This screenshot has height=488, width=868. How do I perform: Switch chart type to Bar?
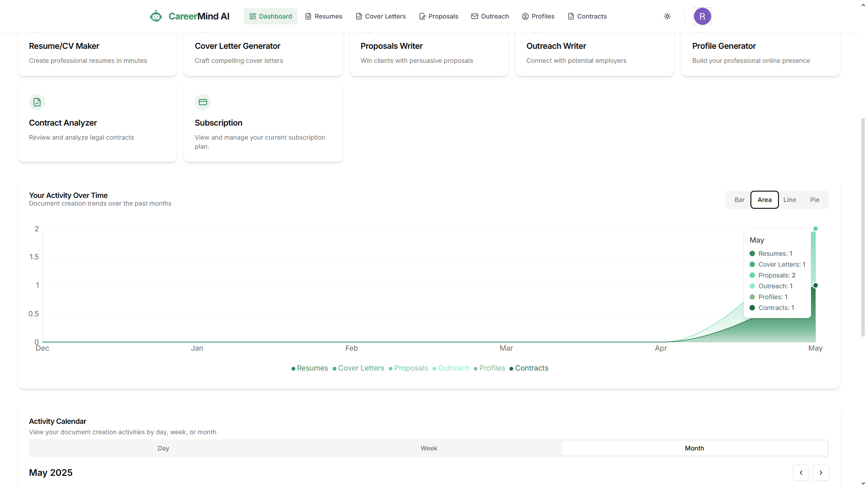[739, 200]
